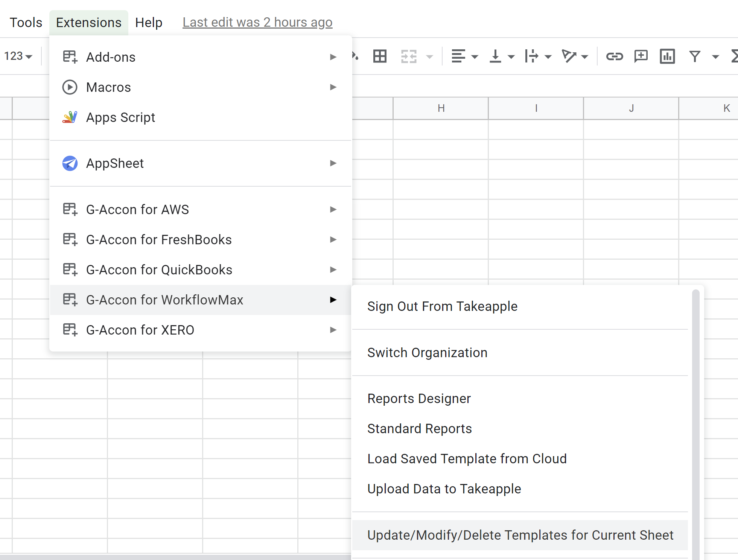Image resolution: width=738 pixels, height=560 pixels.
Task: Click the sheet's horizontal scrollbar
Action: 175,557
